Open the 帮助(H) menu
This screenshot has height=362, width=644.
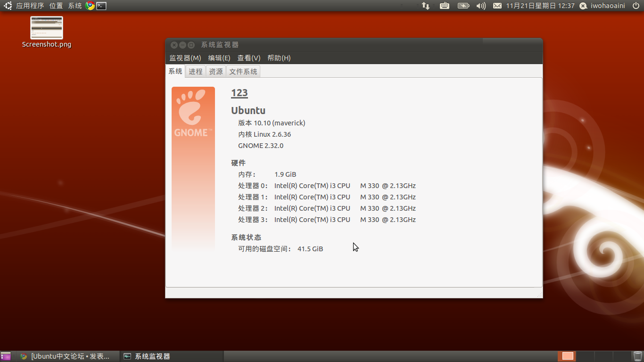(279, 58)
